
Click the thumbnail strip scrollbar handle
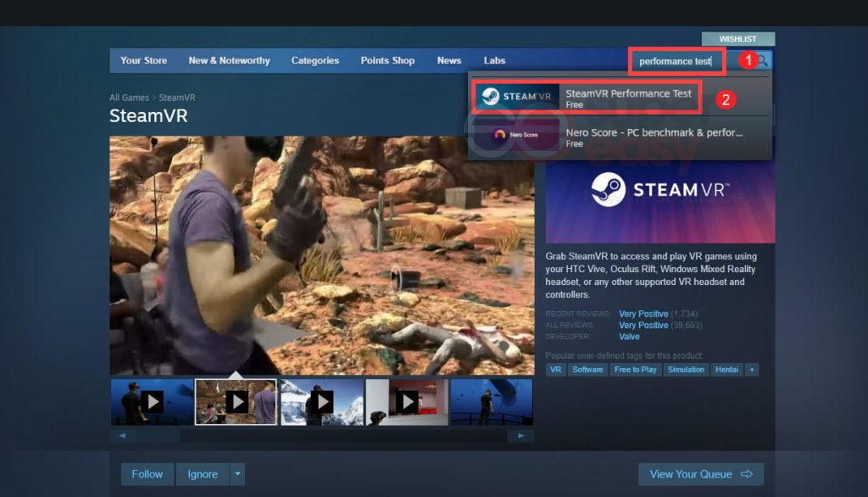pos(157,436)
